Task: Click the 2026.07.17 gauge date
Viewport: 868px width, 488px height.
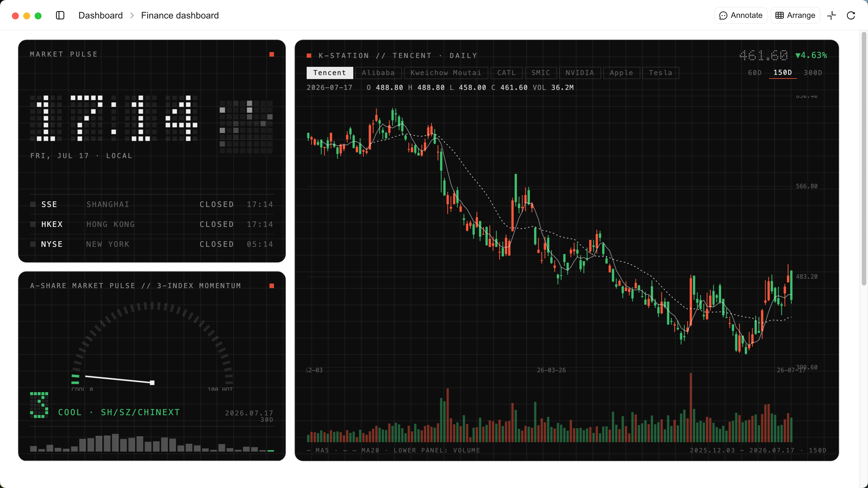Action: point(249,413)
